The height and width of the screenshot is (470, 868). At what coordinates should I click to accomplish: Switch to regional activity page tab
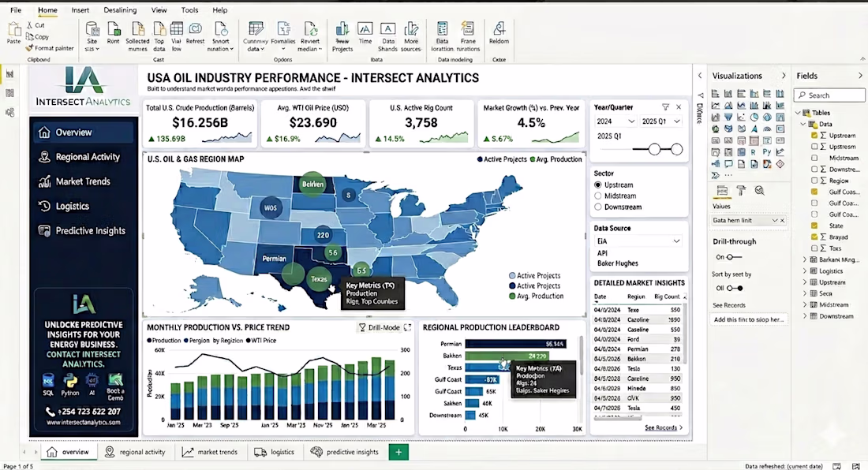(x=135, y=452)
